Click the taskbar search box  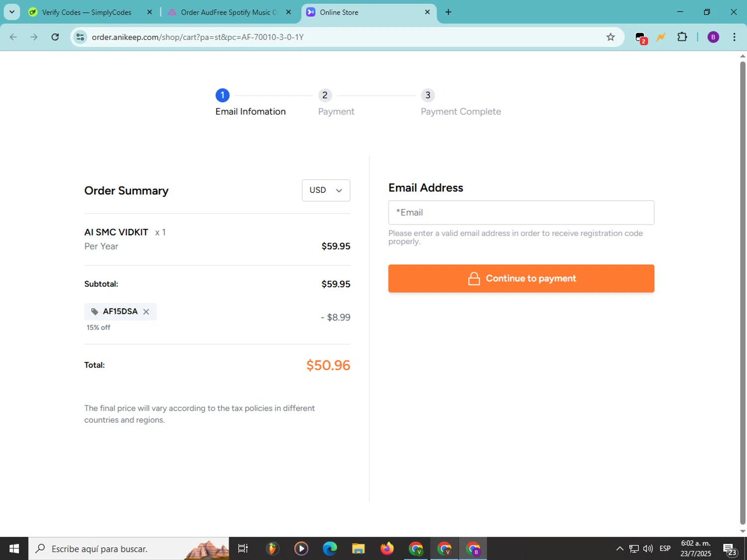pyautogui.click(x=128, y=549)
